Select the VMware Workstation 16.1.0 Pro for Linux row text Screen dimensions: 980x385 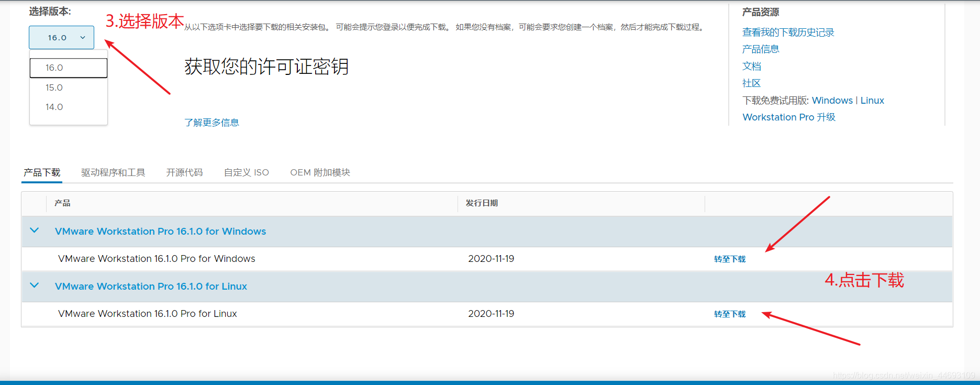tap(148, 314)
